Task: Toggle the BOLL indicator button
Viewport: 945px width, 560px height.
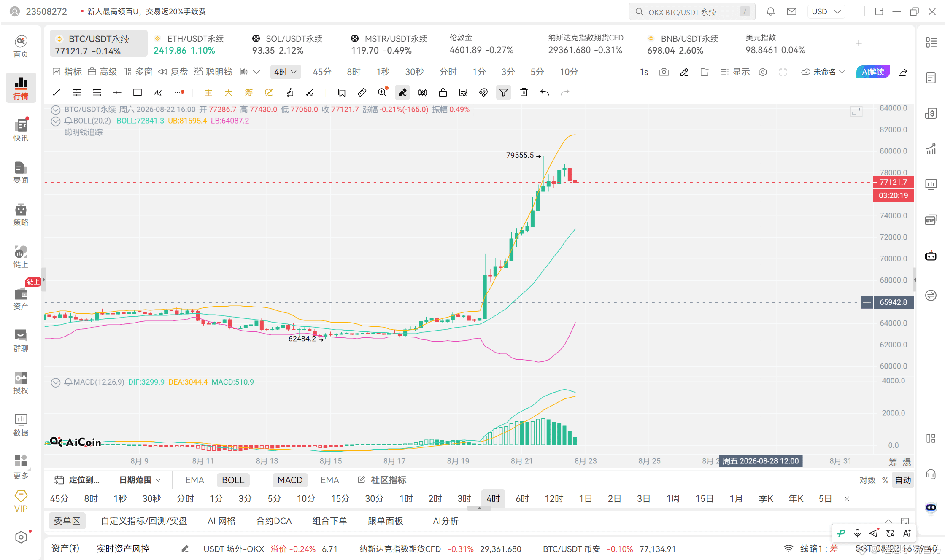Action: 233,480
